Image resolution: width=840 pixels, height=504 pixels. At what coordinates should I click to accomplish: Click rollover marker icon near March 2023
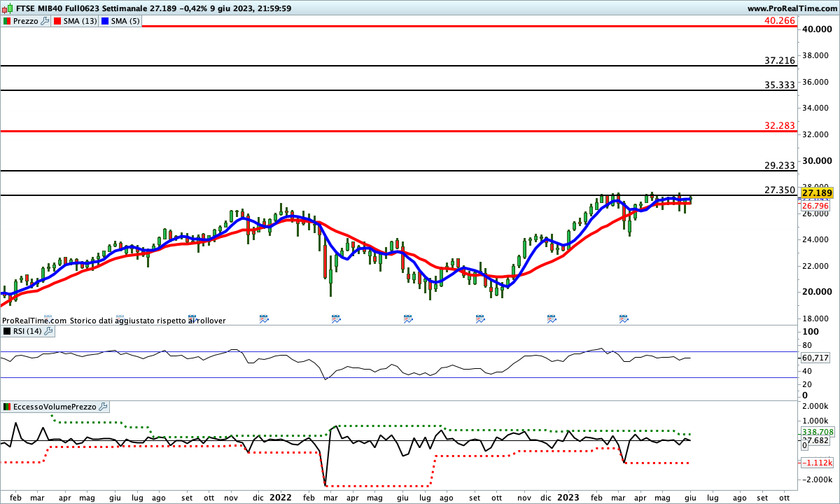624,318
